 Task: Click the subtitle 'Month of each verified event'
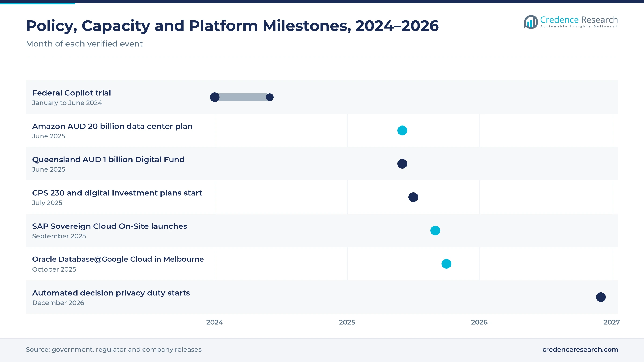(x=84, y=44)
